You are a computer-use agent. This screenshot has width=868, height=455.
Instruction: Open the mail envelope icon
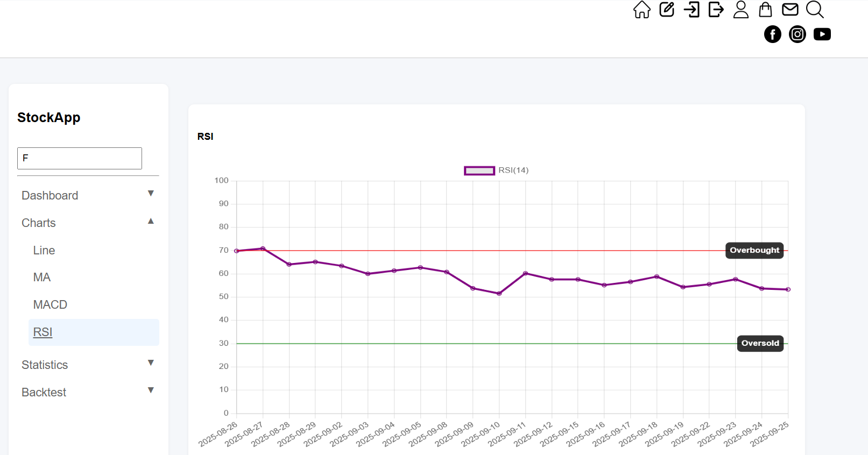point(790,10)
